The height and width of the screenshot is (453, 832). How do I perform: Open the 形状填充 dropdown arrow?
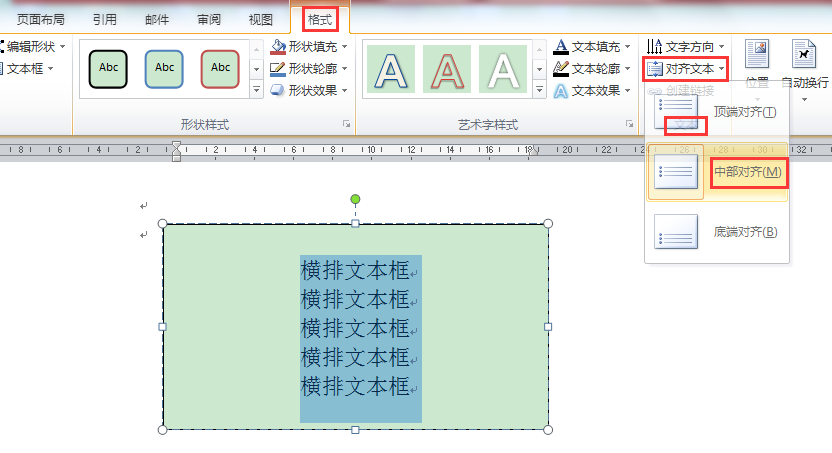344,47
